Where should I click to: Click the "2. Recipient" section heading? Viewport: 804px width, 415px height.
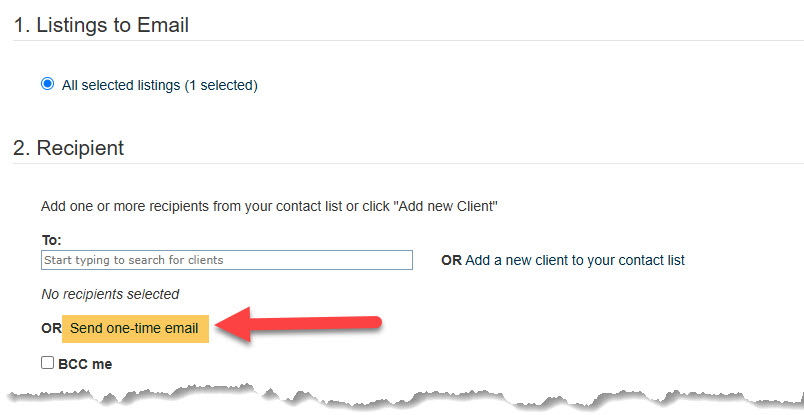click(69, 148)
